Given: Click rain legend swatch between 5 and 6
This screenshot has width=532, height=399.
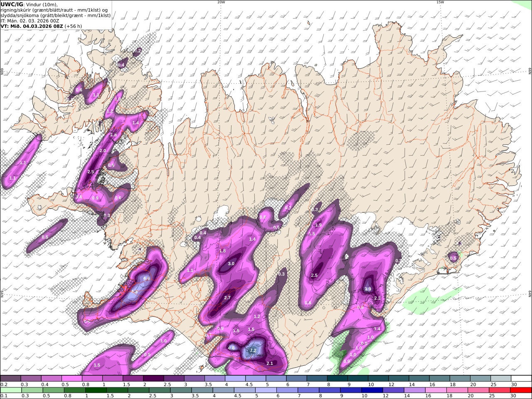Looking at the screenshot, I should [266, 390].
